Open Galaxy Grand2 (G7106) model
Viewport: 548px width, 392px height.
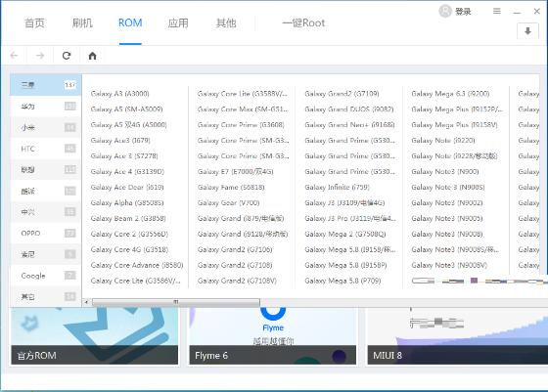coord(235,249)
